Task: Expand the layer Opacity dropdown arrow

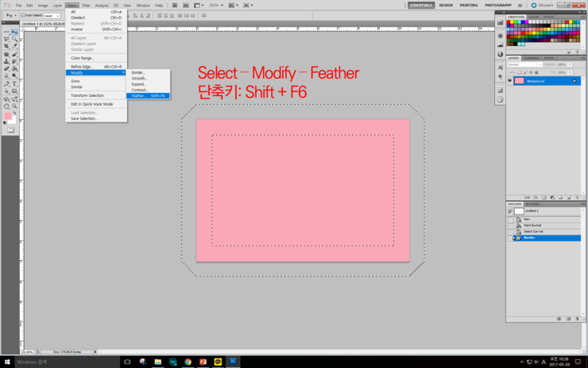Action: point(570,64)
